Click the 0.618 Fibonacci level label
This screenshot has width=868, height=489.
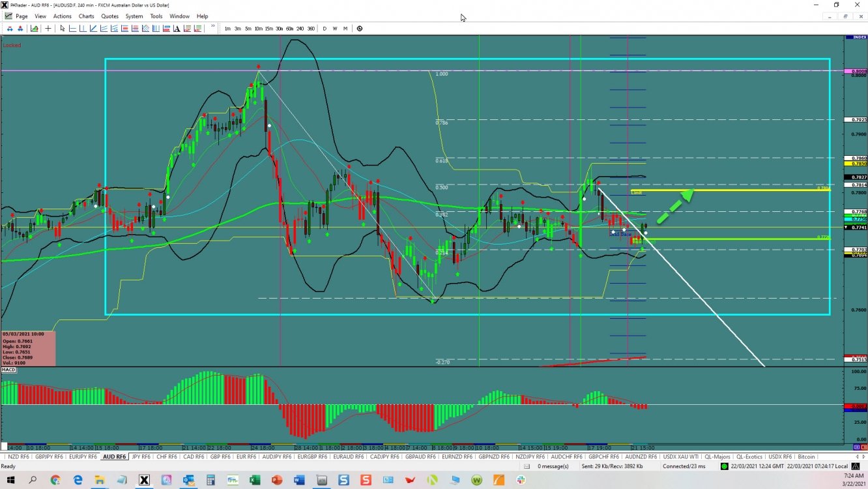tap(441, 160)
